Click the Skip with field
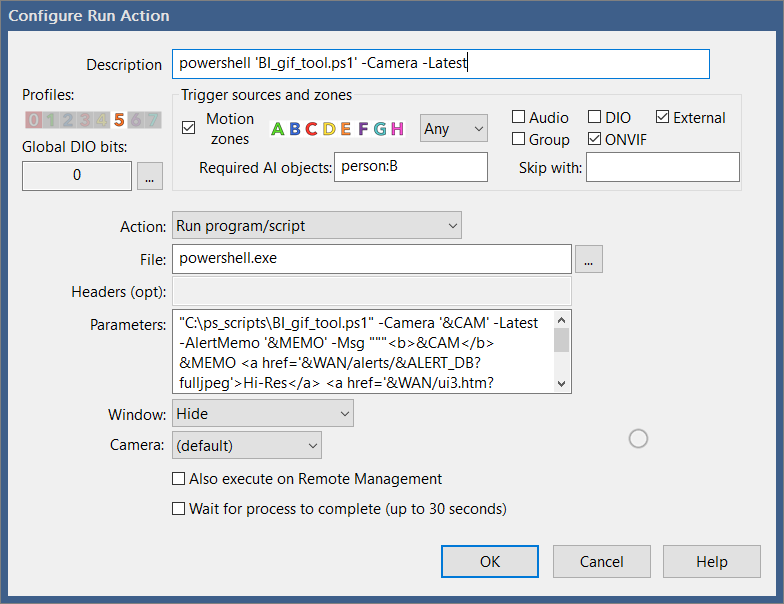This screenshot has width=784, height=604. [x=662, y=167]
